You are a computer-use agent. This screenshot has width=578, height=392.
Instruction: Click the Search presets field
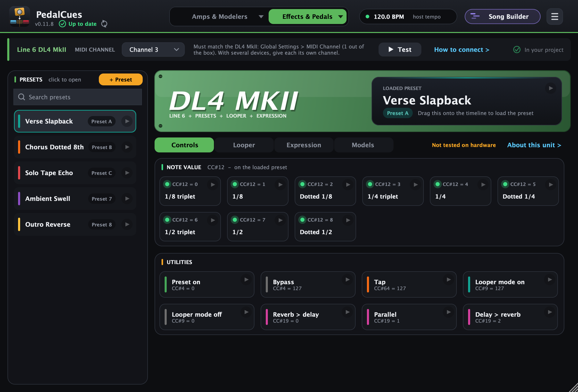click(78, 97)
